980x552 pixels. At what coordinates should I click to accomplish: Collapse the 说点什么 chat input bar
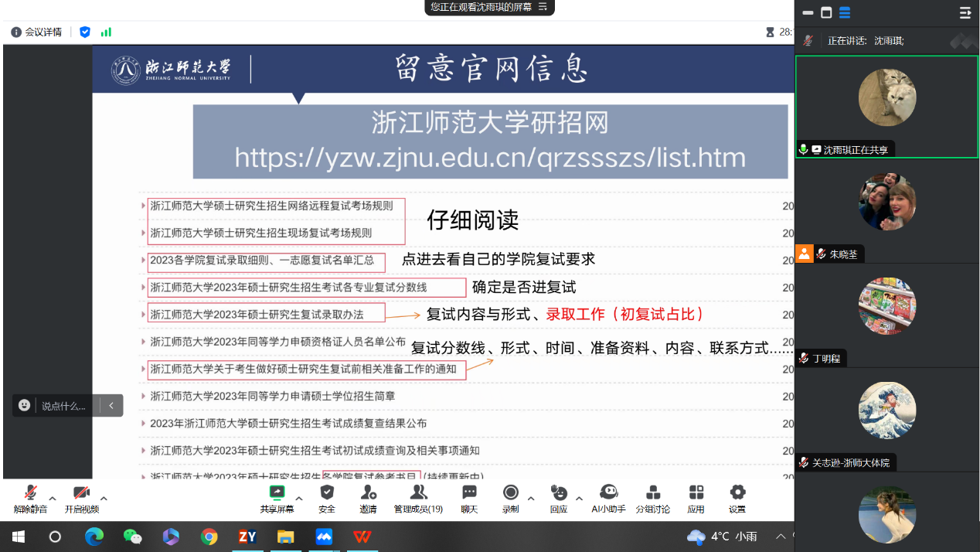click(111, 405)
